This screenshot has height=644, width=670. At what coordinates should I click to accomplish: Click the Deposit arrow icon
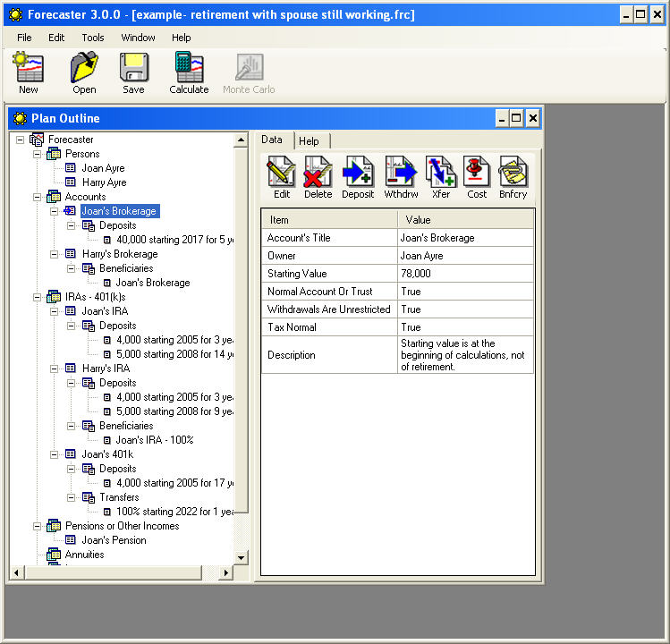[358, 172]
